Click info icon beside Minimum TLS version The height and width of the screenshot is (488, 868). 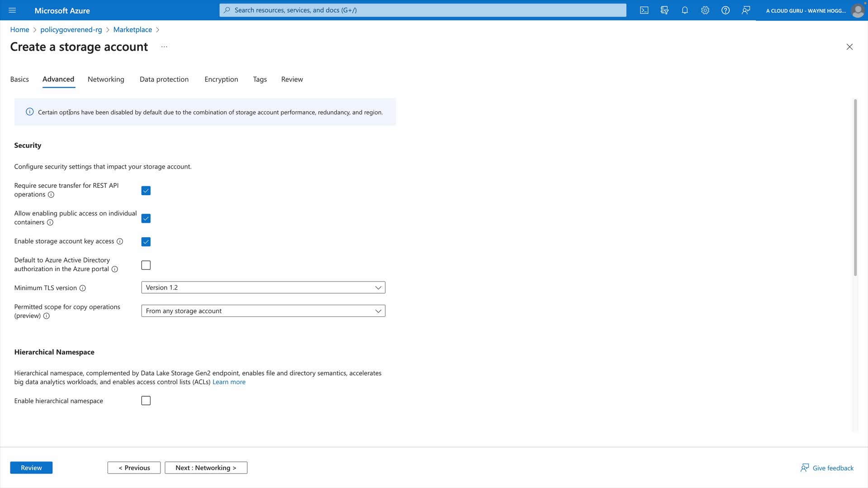(83, 288)
